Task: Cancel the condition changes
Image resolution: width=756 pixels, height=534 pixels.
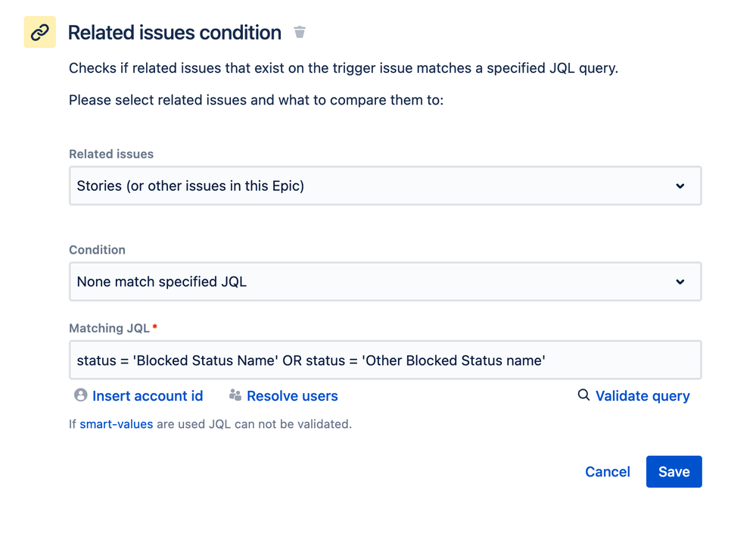Action: tap(608, 472)
